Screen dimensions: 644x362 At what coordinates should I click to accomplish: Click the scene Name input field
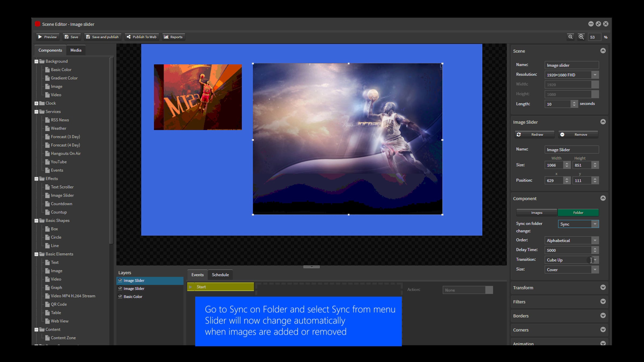pyautogui.click(x=572, y=65)
